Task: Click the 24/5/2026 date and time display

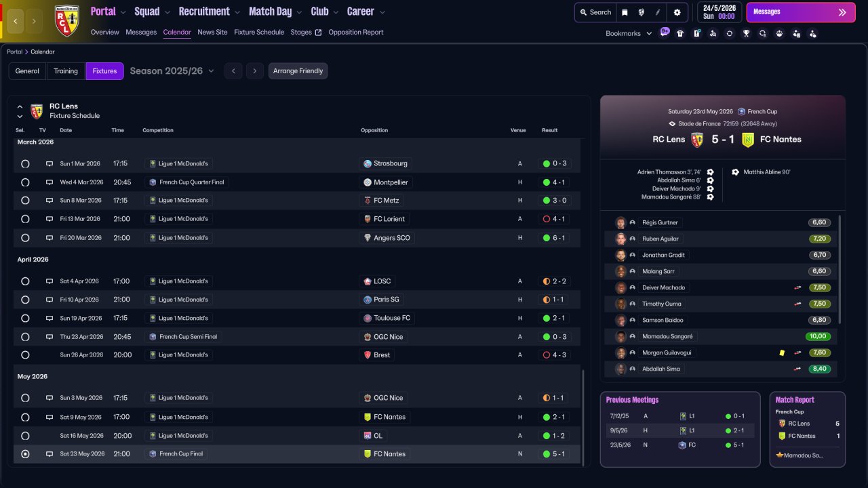Action: click(719, 12)
